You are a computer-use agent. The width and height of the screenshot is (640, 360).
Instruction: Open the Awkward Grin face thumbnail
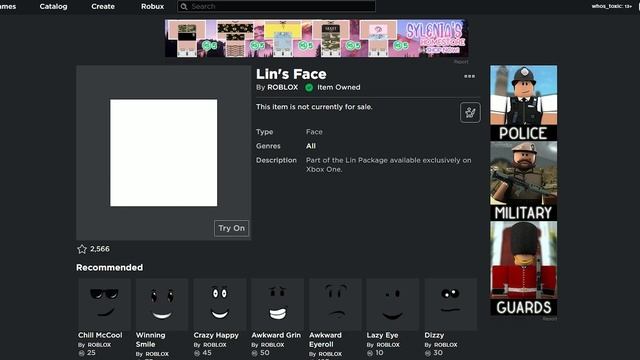tap(278, 304)
